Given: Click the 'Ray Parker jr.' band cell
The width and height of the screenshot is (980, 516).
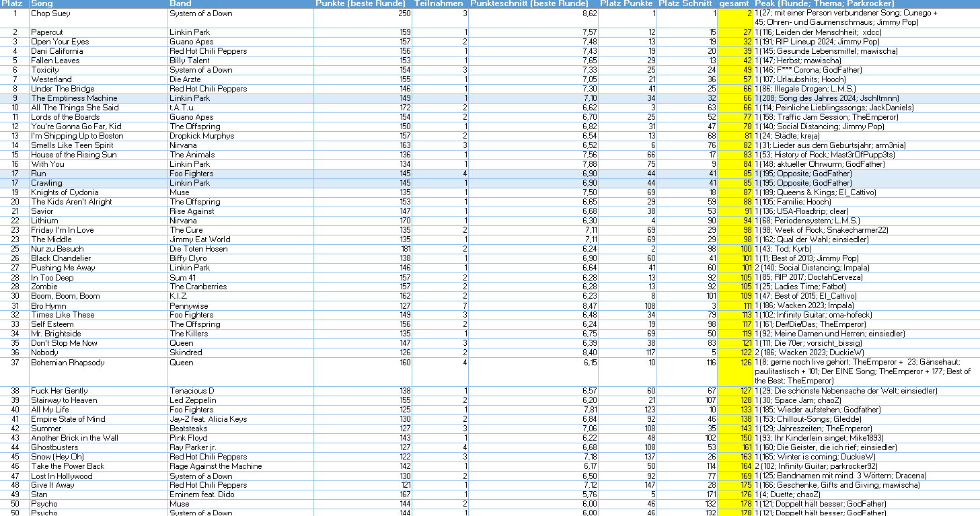Looking at the screenshot, I should (240, 447).
